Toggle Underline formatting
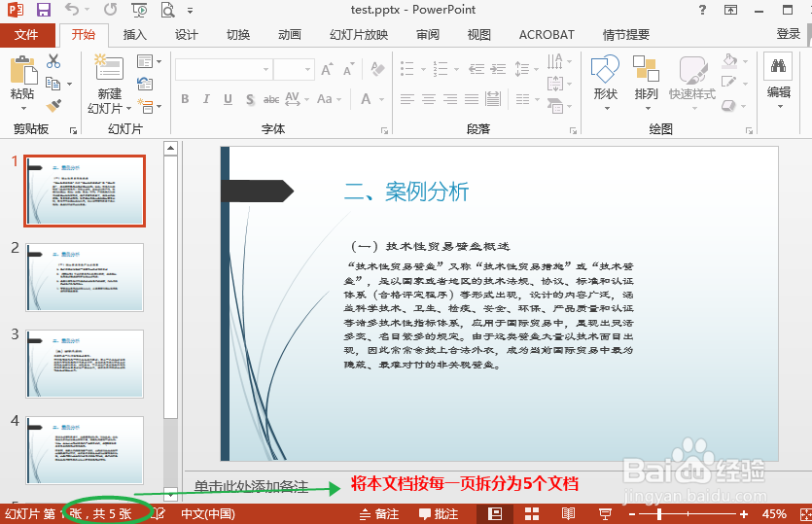812x524 pixels. coord(228,99)
